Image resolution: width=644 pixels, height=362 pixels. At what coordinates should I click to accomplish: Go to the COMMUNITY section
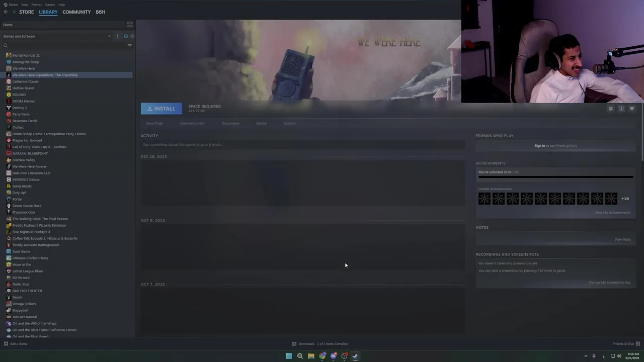[76, 12]
